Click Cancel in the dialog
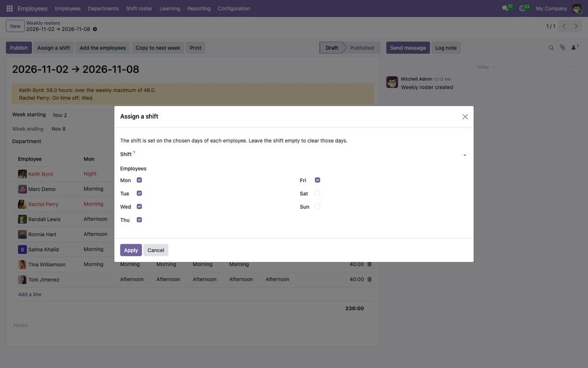This screenshot has width=588, height=368. click(x=156, y=250)
